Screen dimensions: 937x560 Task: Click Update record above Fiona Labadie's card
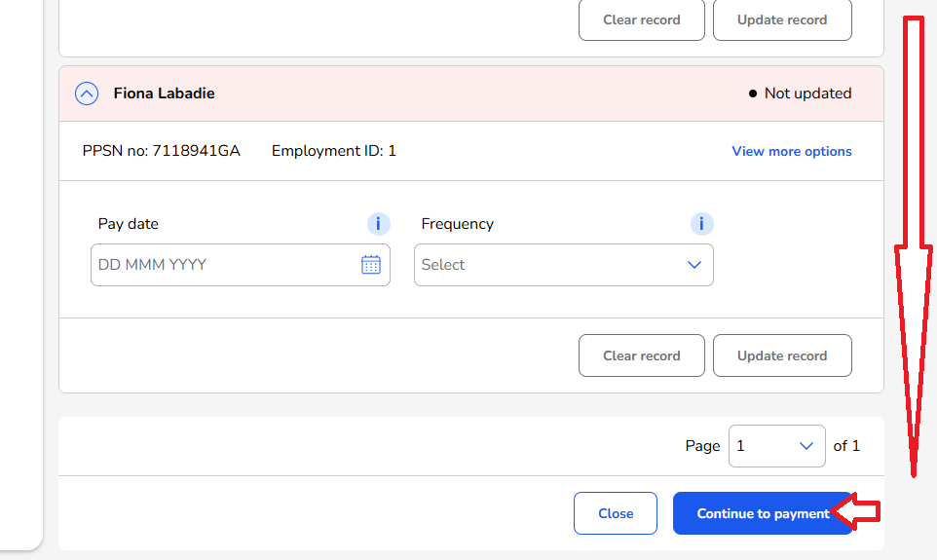tap(781, 19)
